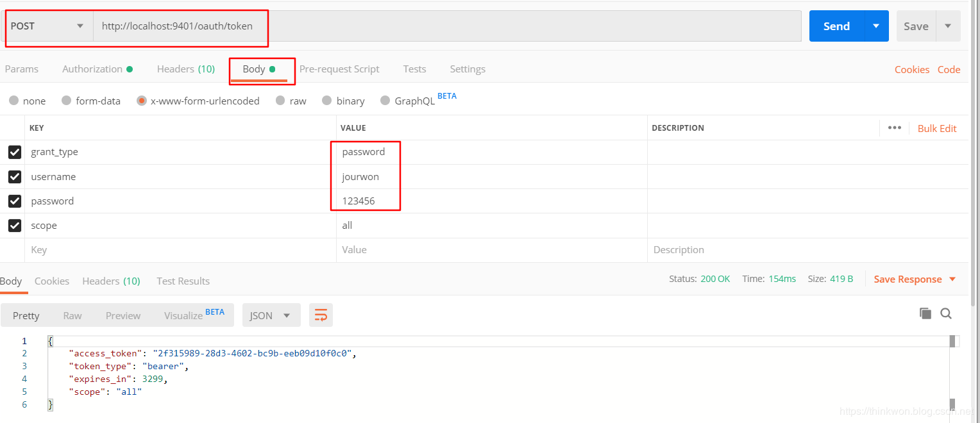Image resolution: width=980 pixels, height=423 pixels.
Task: Copy response using the copy icon
Action: [x=925, y=313]
